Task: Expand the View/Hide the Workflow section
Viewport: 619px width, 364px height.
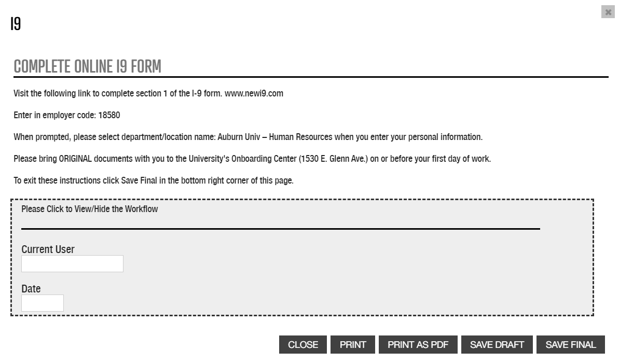Action: tap(90, 209)
